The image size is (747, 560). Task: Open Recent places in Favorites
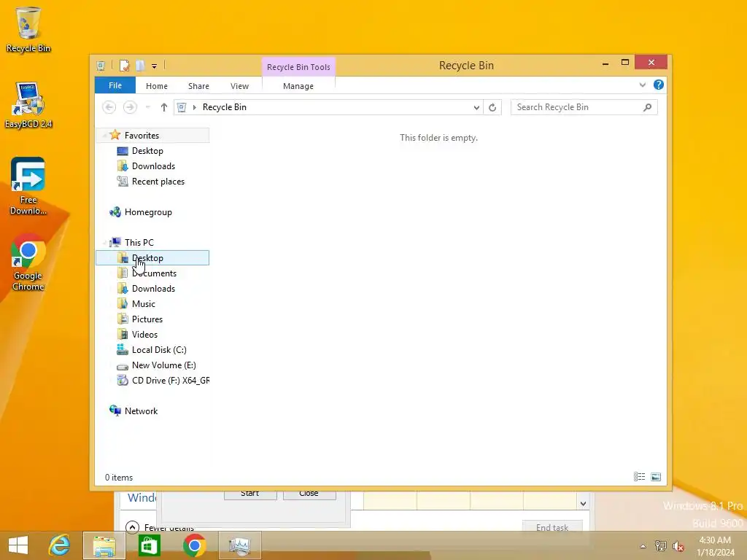click(x=158, y=182)
